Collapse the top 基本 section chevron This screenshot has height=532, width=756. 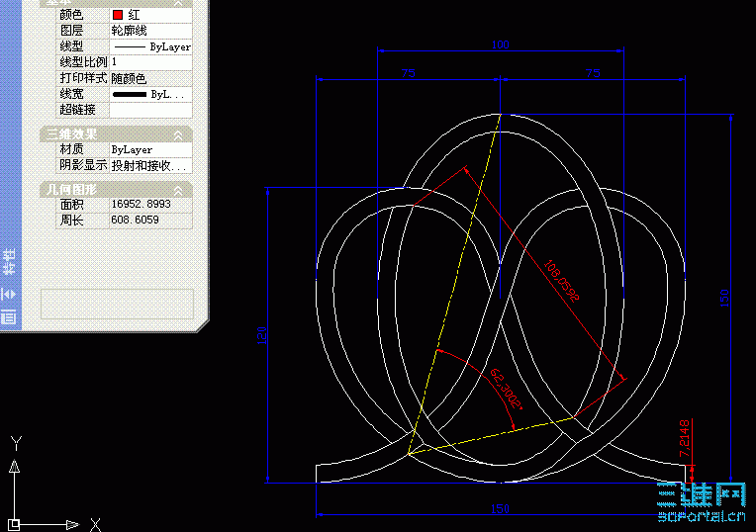click(178, 3)
